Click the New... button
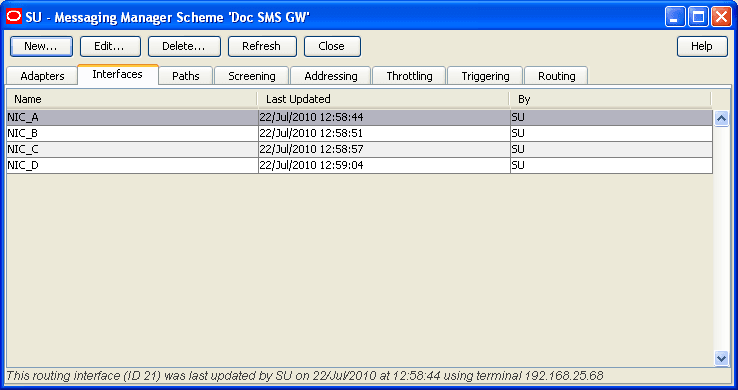Image resolution: width=738 pixels, height=390 pixels. (x=41, y=46)
